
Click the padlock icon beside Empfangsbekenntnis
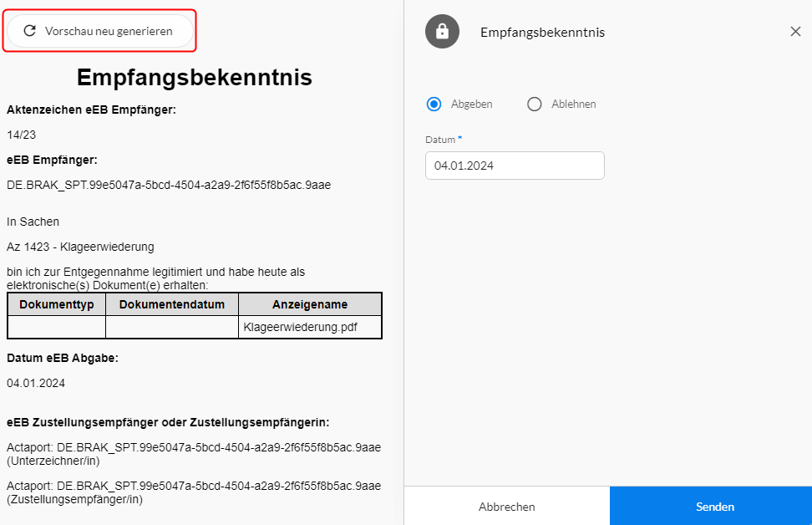coord(442,32)
